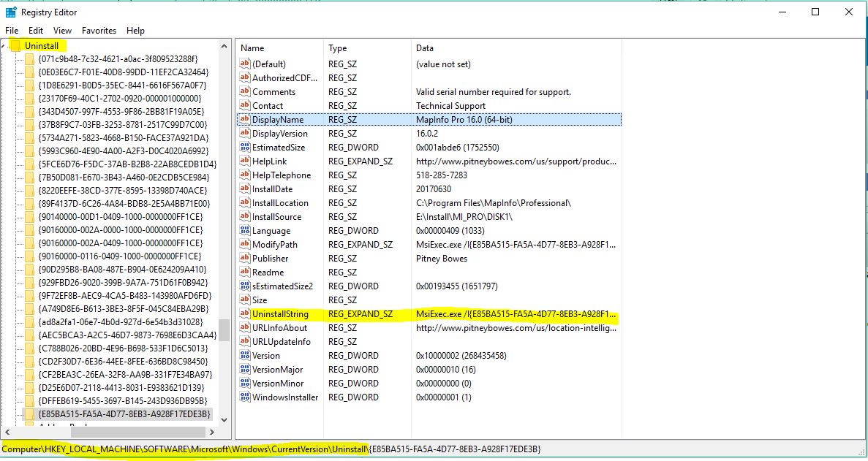The image size is (868, 461).
Task: Click the DWORD icon beside EstimatedSize
Action: pyautogui.click(x=245, y=147)
